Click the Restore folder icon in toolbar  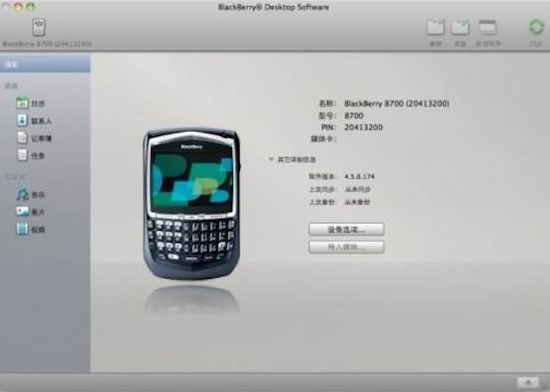click(x=460, y=27)
